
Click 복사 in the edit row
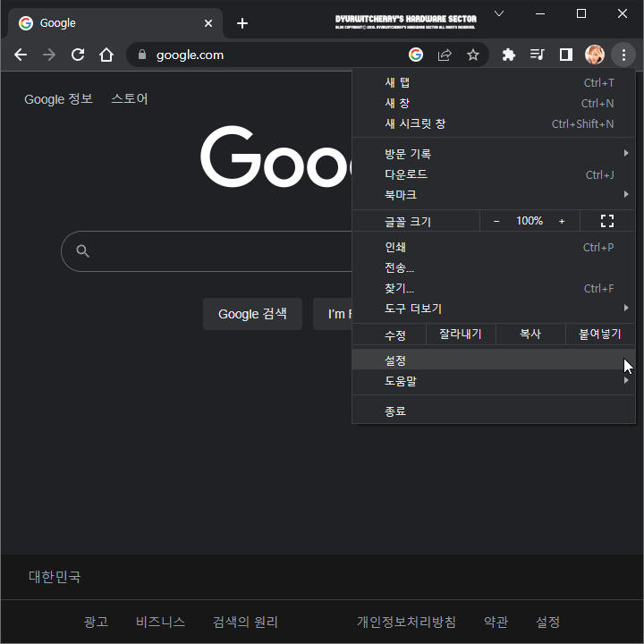[x=530, y=334]
